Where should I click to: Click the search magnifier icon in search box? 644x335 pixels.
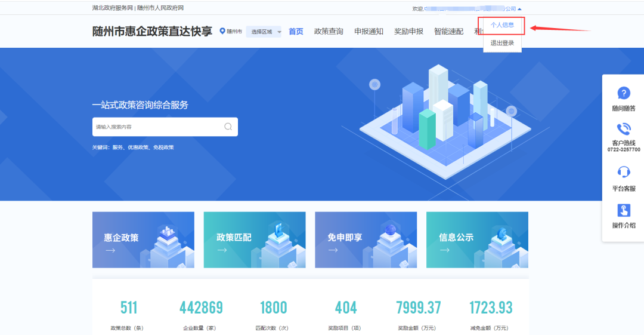(228, 127)
